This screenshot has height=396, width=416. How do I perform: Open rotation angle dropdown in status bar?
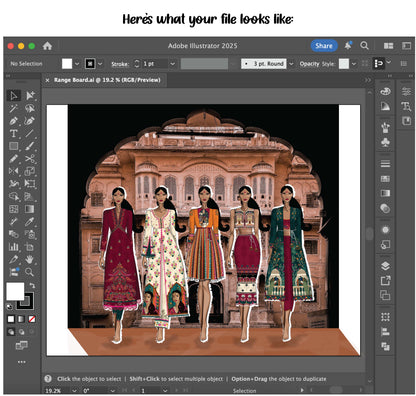pos(113,391)
